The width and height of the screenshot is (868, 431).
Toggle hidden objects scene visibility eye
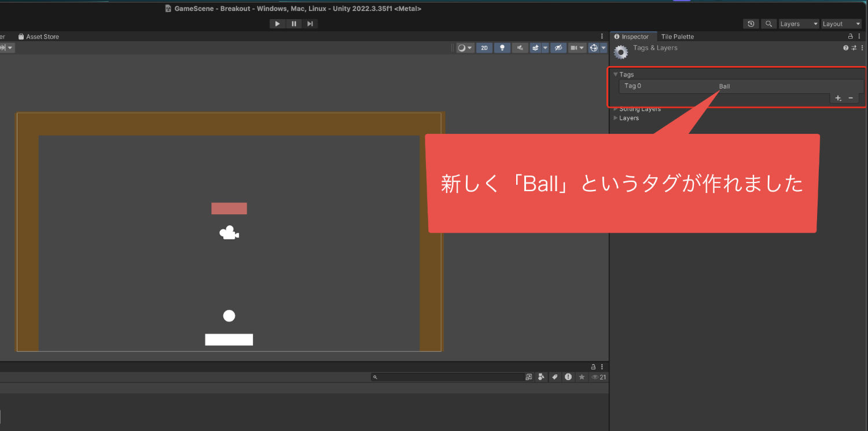(x=558, y=48)
